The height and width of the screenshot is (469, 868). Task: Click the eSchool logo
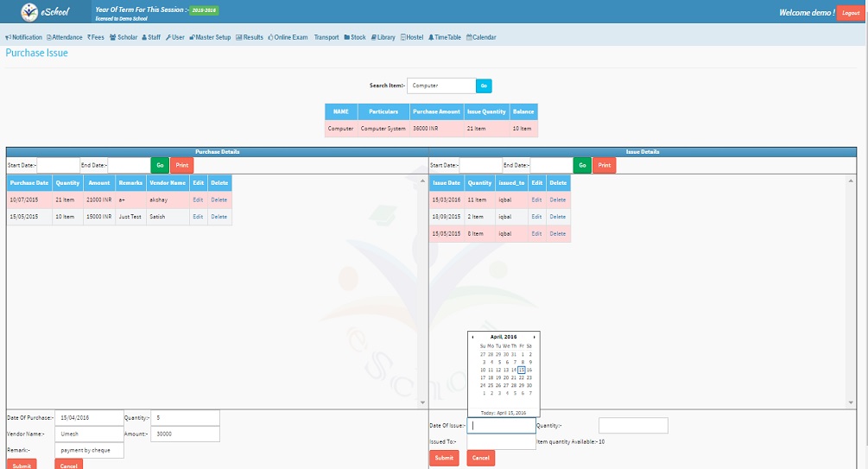tap(45, 12)
